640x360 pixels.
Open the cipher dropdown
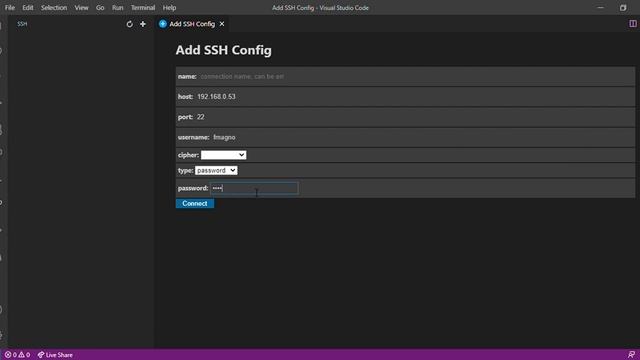point(223,155)
